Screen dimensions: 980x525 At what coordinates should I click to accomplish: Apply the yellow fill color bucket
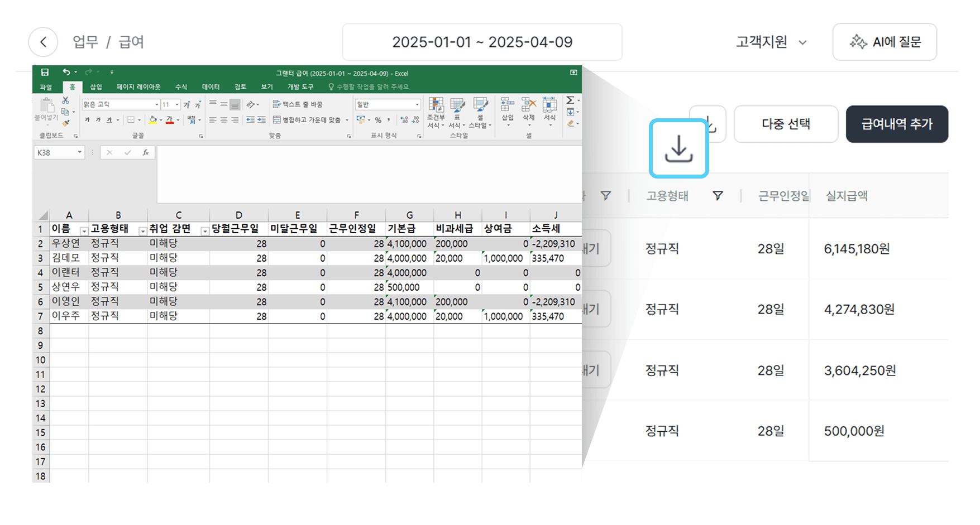[x=152, y=120]
